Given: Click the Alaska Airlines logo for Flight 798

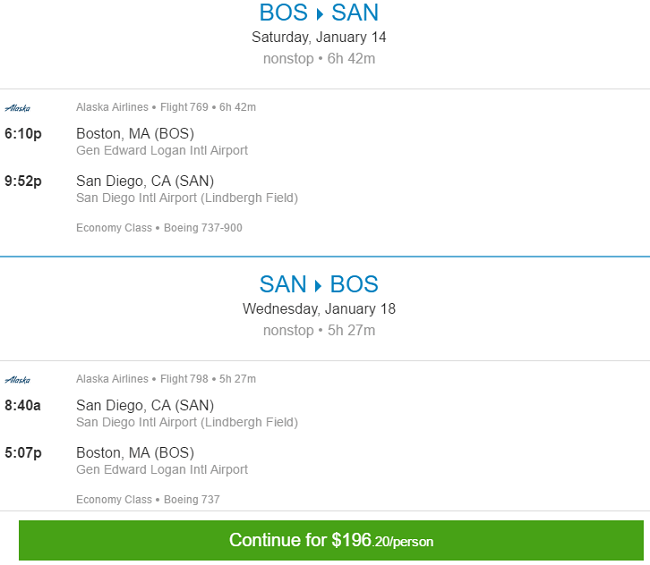Looking at the screenshot, I should (x=17, y=380).
